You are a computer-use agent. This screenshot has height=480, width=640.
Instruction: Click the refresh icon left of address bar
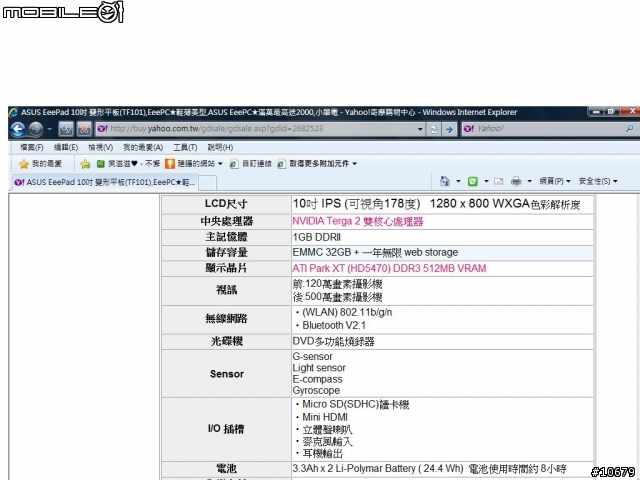(66, 129)
